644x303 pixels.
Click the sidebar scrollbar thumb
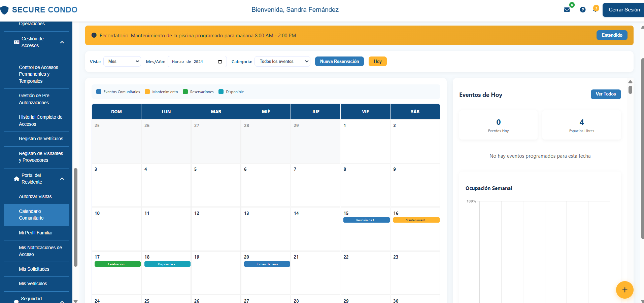(75, 217)
